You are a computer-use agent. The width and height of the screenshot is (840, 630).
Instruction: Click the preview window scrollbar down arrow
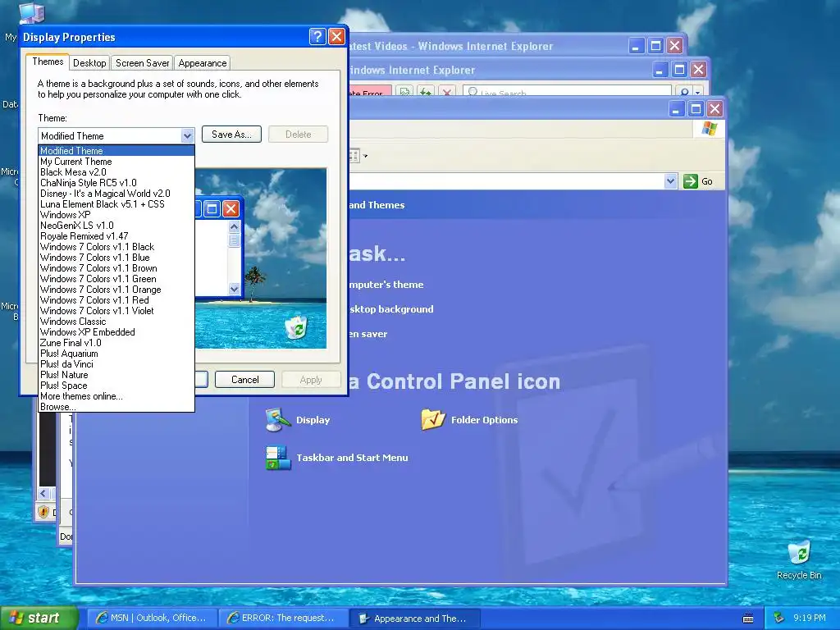[x=234, y=290]
